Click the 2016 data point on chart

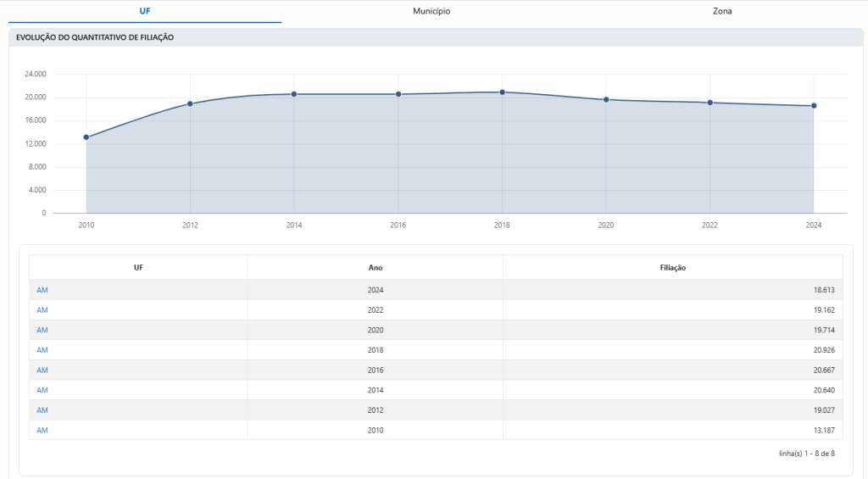[398, 94]
